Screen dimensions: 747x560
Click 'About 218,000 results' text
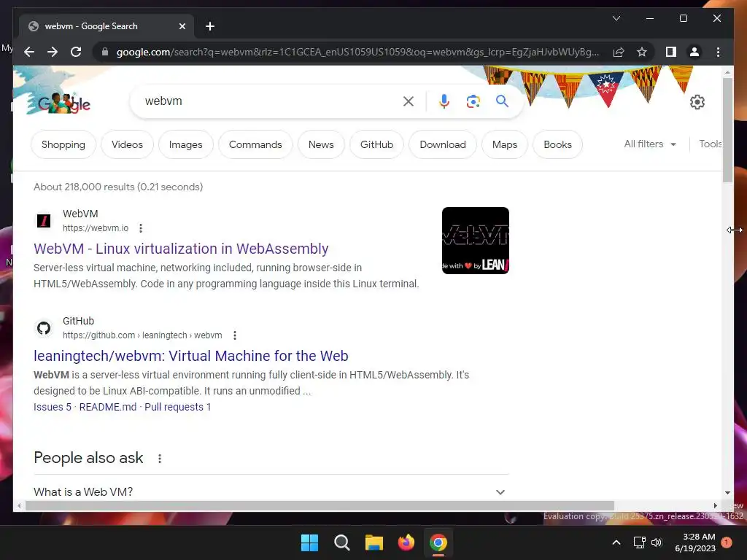coord(118,187)
